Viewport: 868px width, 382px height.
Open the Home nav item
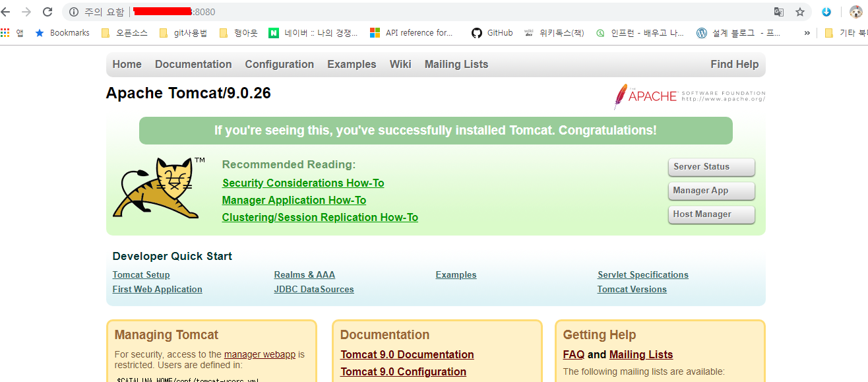click(127, 64)
